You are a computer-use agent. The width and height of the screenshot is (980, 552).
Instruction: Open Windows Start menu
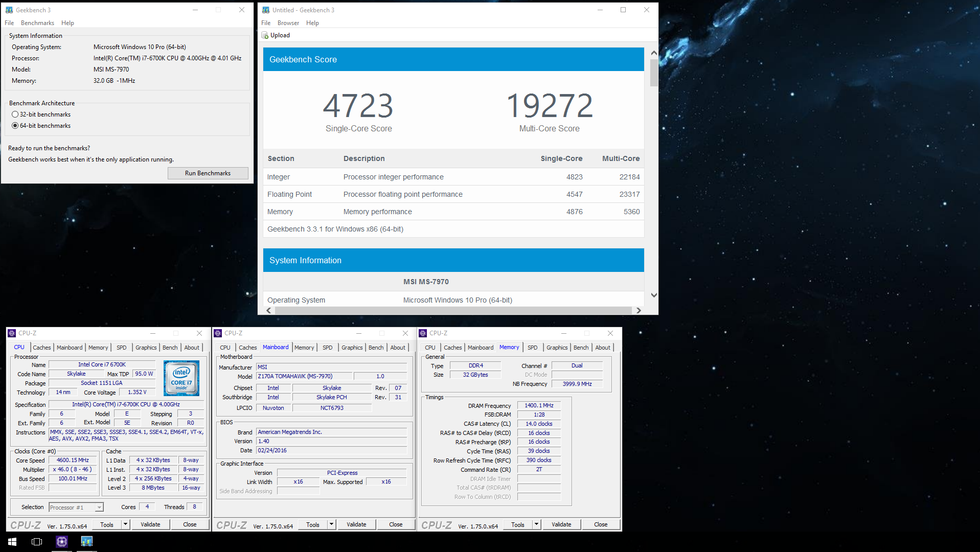(12, 541)
